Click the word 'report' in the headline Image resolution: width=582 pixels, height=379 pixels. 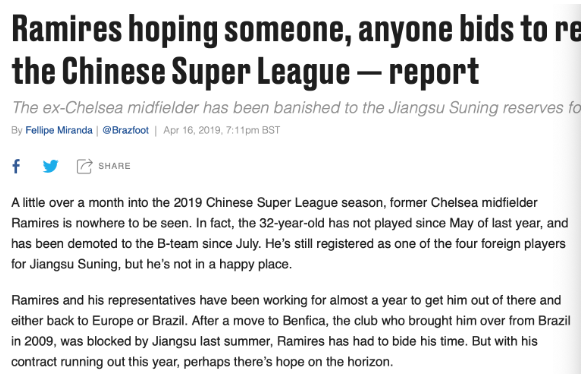point(434,72)
